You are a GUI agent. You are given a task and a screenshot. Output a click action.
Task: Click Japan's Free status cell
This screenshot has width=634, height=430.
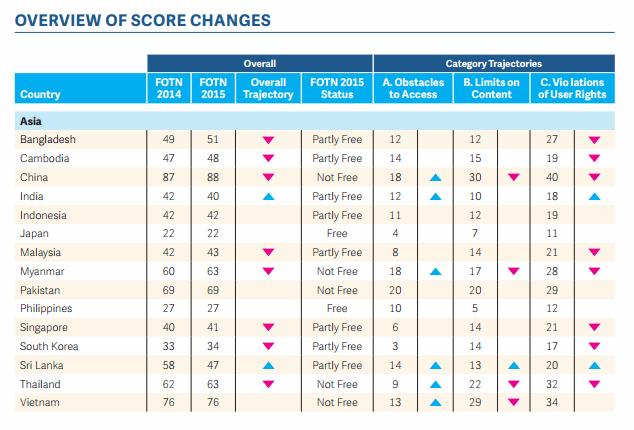pyautogui.click(x=337, y=234)
